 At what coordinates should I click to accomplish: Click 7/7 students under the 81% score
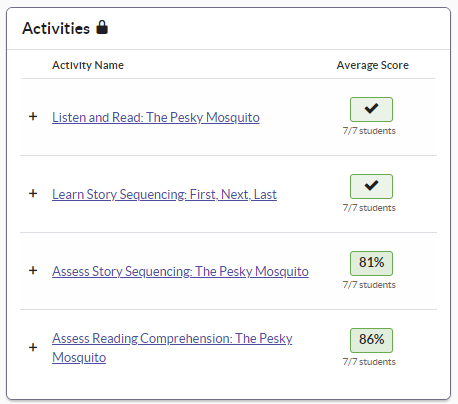coord(369,285)
